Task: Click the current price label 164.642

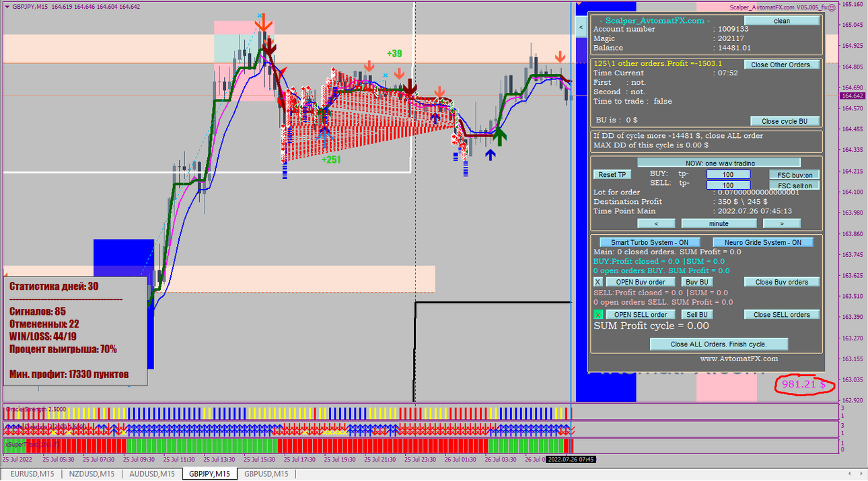Action: [x=853, y=96]
